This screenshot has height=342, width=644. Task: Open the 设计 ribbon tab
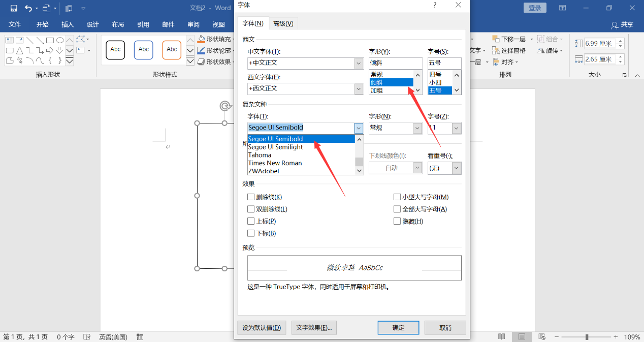[x=93, y=24]
